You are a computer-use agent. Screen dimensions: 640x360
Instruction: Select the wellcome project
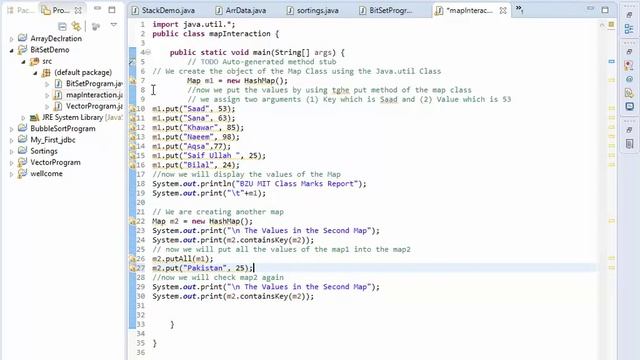[46, 173]
